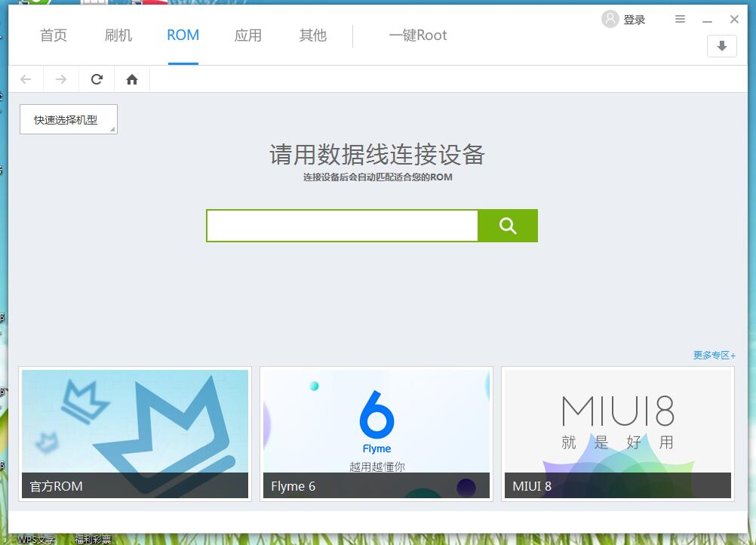Return to ROM home page icon
The image size is (756, 545).
point(131,79)
